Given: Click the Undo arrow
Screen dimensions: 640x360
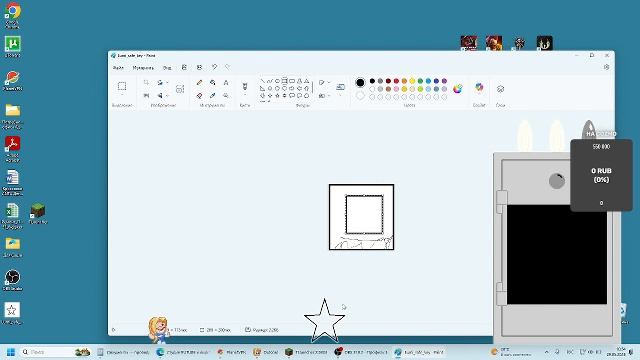Looking at the screenshot, I should [x=214, y=67].
